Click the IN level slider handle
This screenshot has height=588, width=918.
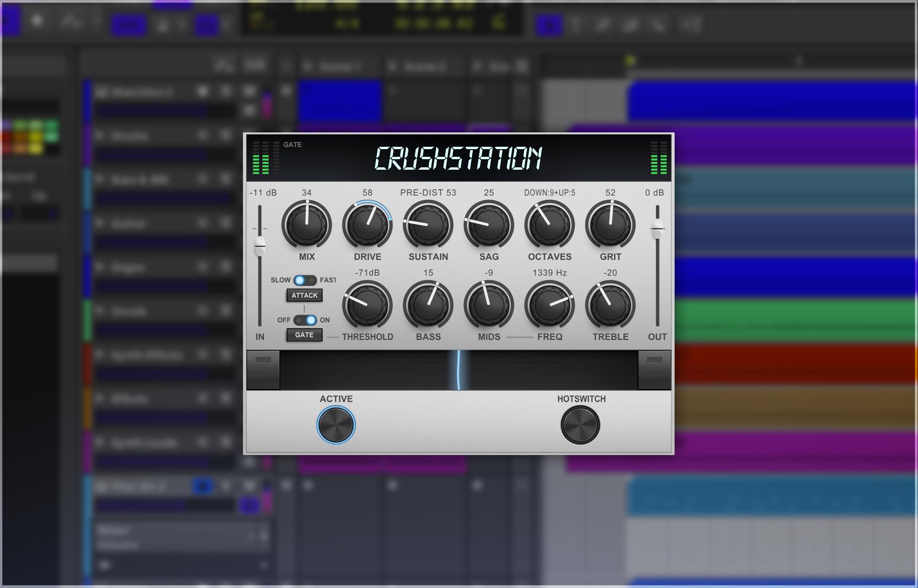tap(260, 246)
